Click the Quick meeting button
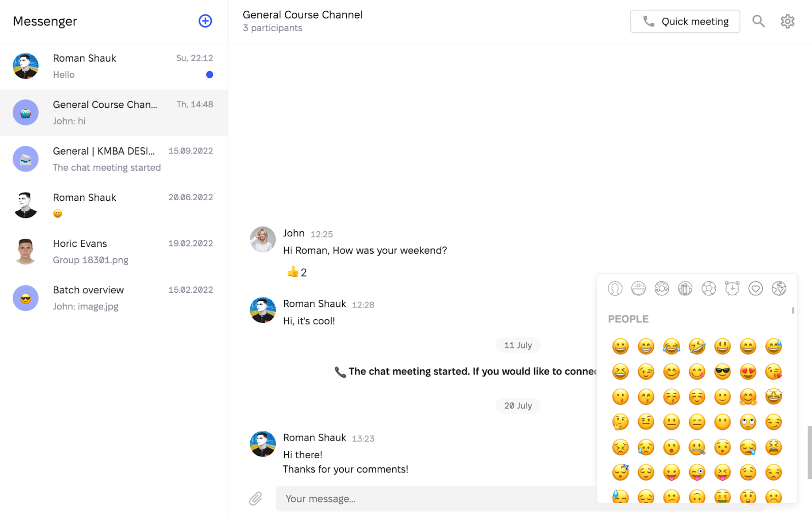Image resolution: width=812 pixels, height=516 pixels. (685, 21)
